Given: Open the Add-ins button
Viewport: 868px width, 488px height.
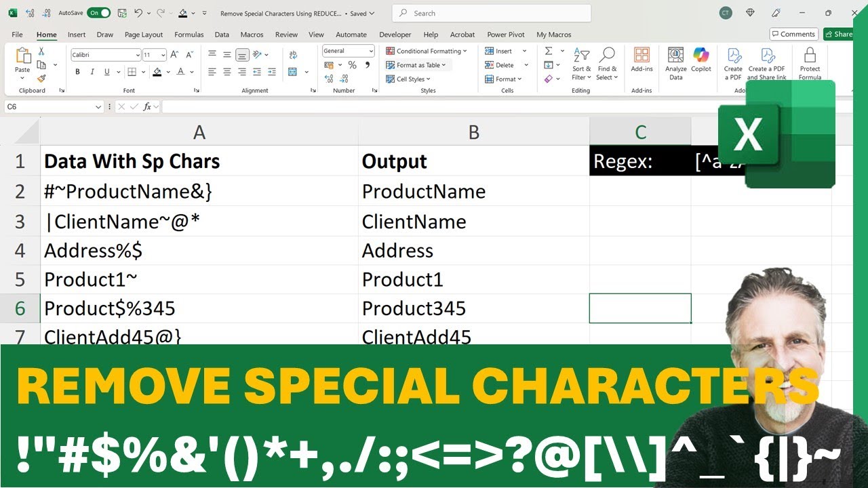Looking at the screenshot, I should tap(642, 60).
